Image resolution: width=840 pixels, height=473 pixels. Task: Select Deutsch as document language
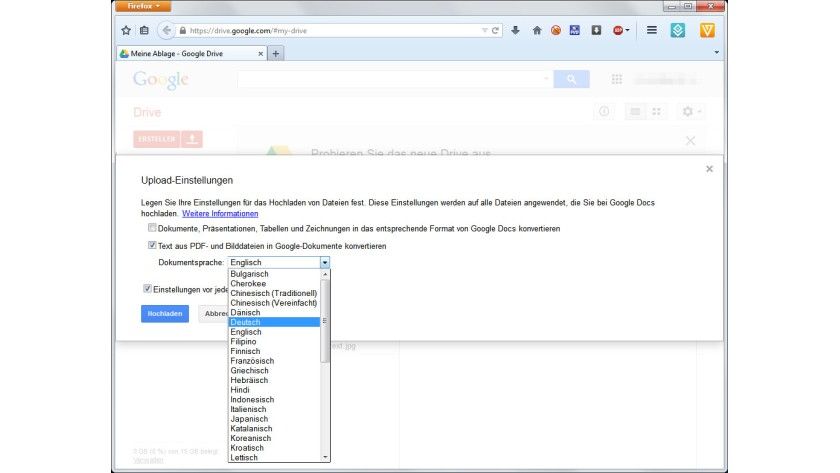click(x=275, y=322)
